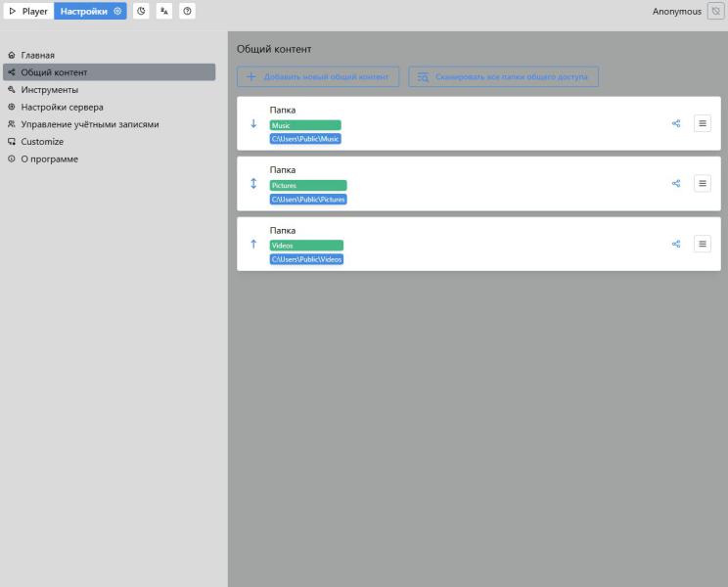Move Videos folder up with arrow

pyautogui.click(x=253, y=245)
